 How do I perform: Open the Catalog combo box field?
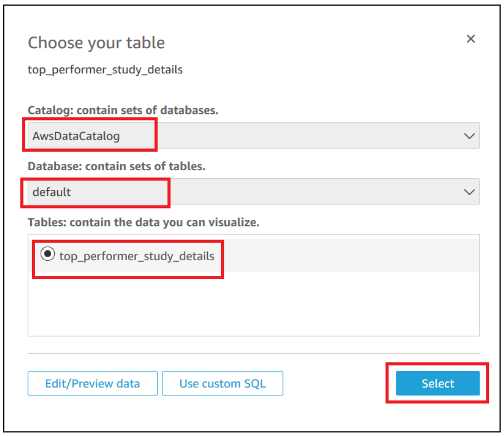[301, 136]
